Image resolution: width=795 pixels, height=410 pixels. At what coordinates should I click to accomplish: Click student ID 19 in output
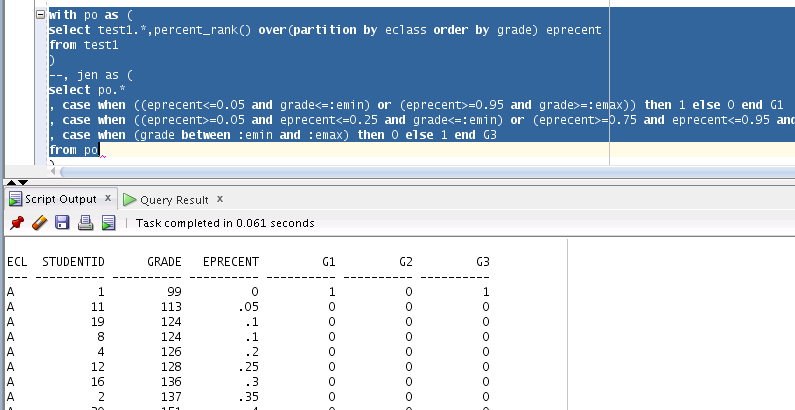[x=97, y=322]
